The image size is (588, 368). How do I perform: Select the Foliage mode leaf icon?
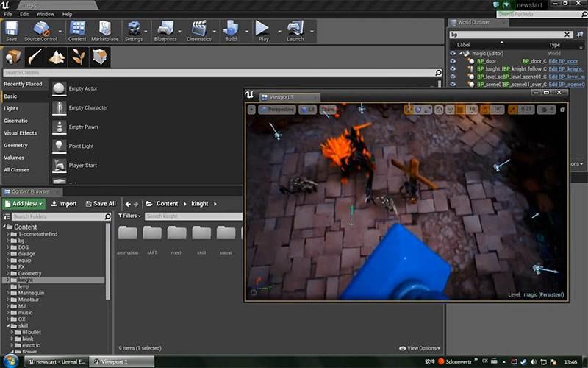(78, 57)
